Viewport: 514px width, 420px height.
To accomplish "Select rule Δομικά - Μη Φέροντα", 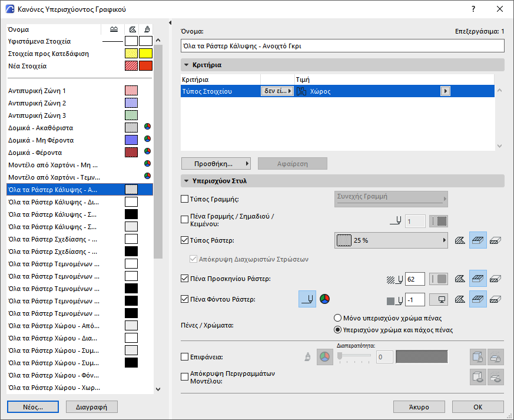I will (x=79, y=140).
